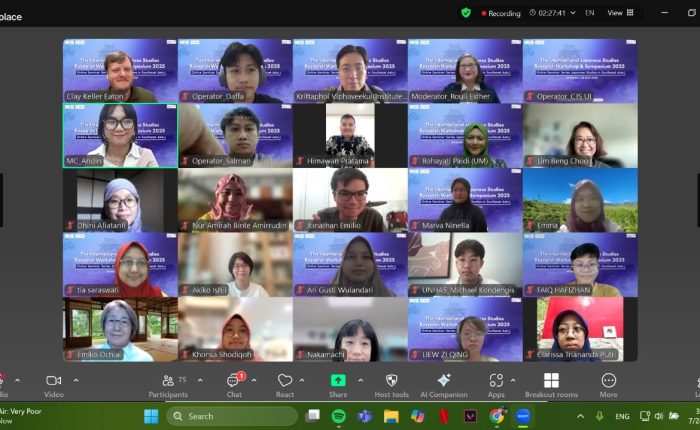Click the React heart icon
Screen dimensions: 700x430
click(285, 385)
